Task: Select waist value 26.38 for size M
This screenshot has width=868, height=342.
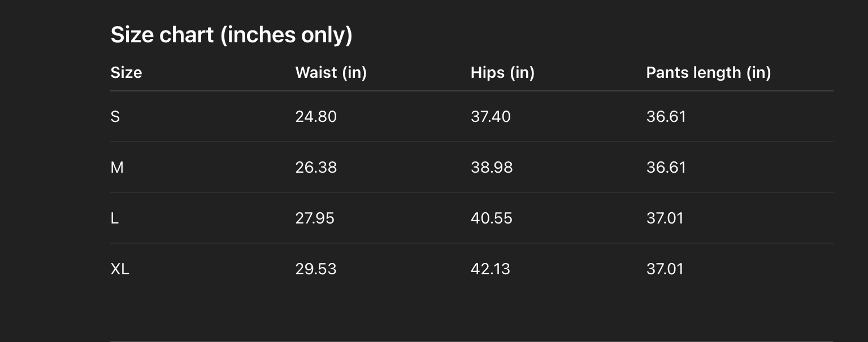Action: [316, 168]
